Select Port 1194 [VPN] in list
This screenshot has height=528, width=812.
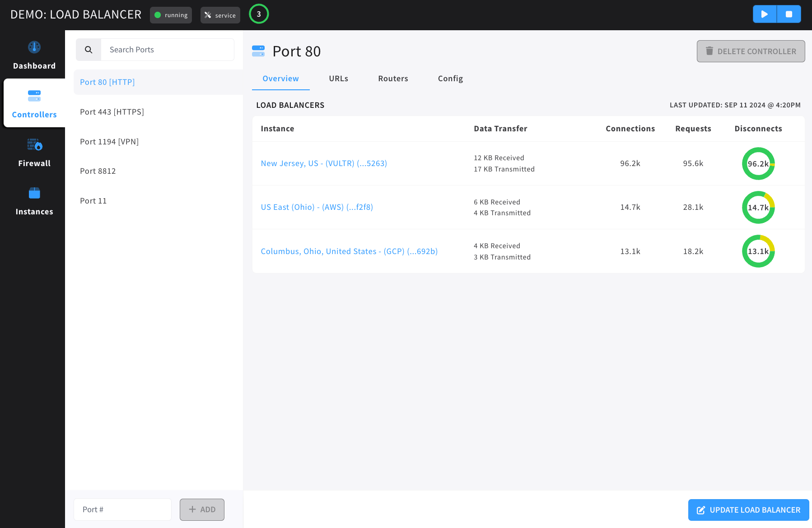(x=158, y=142)
